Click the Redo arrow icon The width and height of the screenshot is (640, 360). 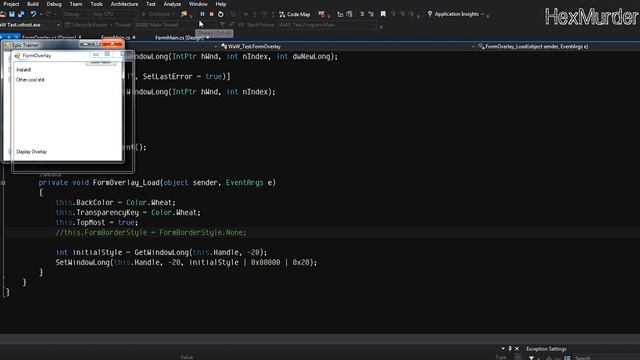(49, 14)
